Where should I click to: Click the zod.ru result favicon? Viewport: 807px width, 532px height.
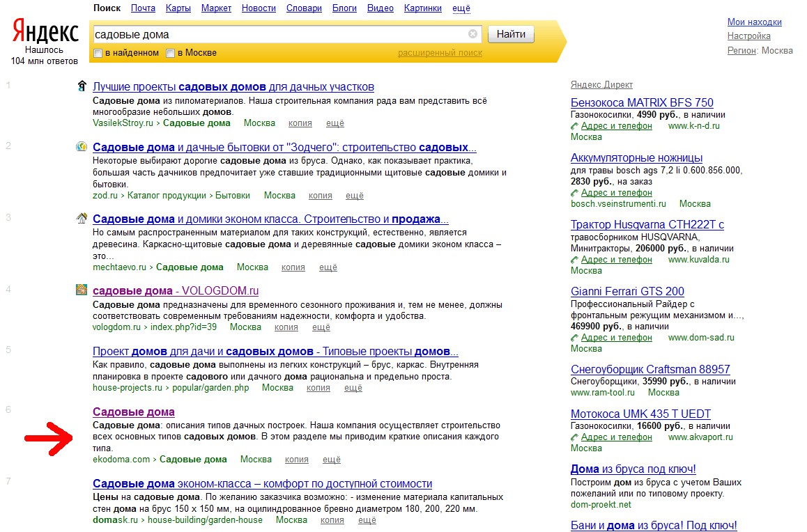click(x=82, y=146)
